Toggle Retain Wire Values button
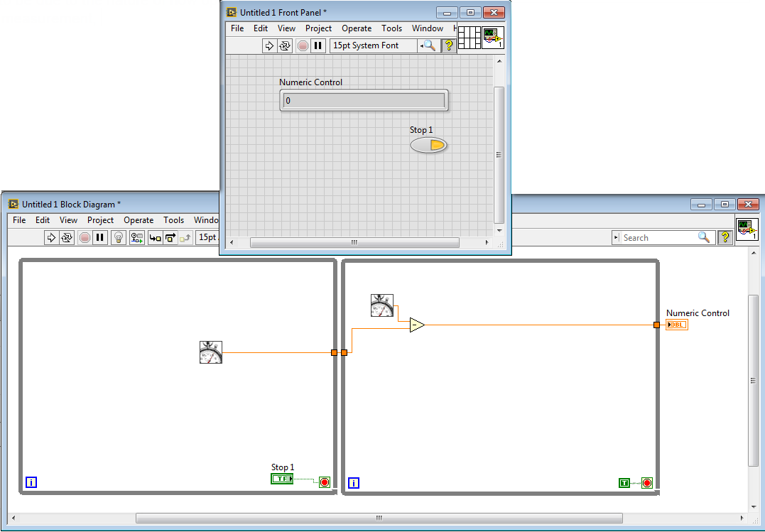Image resolution: width=765 pixels, height=532 pixels. (136, 238)
